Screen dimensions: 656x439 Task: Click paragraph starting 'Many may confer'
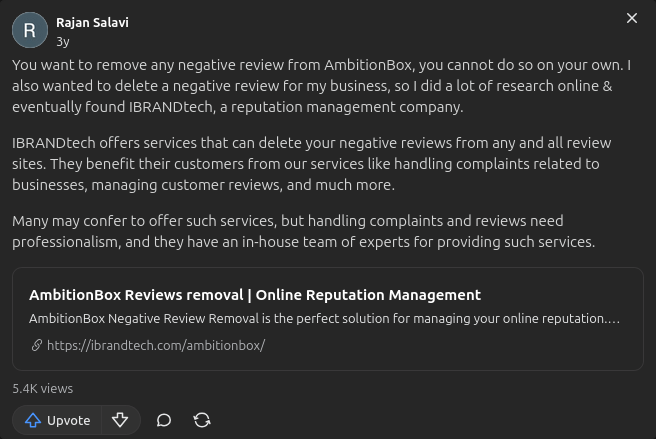pyautogui.click(x=300, y=231)
